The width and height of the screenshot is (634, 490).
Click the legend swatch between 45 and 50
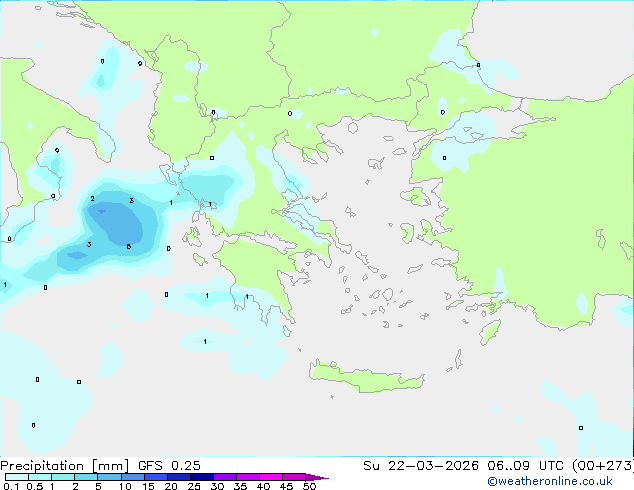pyautogui.click(x=294, y=477)
